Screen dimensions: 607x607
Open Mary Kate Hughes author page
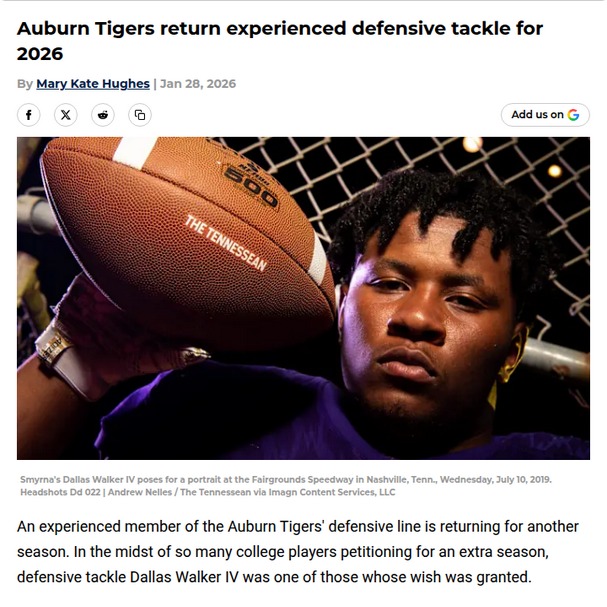pos(93,84)
